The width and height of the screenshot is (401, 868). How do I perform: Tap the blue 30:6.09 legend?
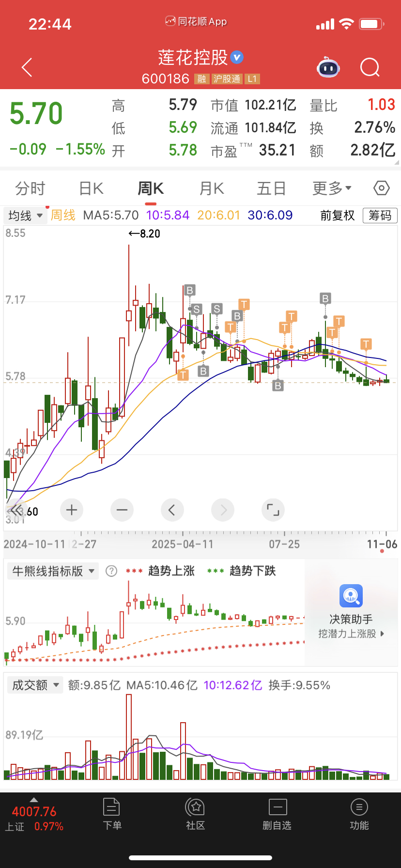pos(270,215)
